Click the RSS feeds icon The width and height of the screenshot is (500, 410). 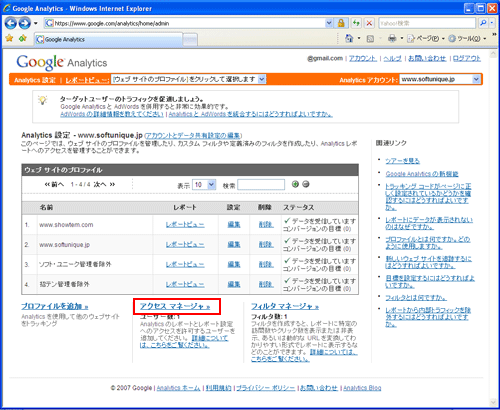370,39
